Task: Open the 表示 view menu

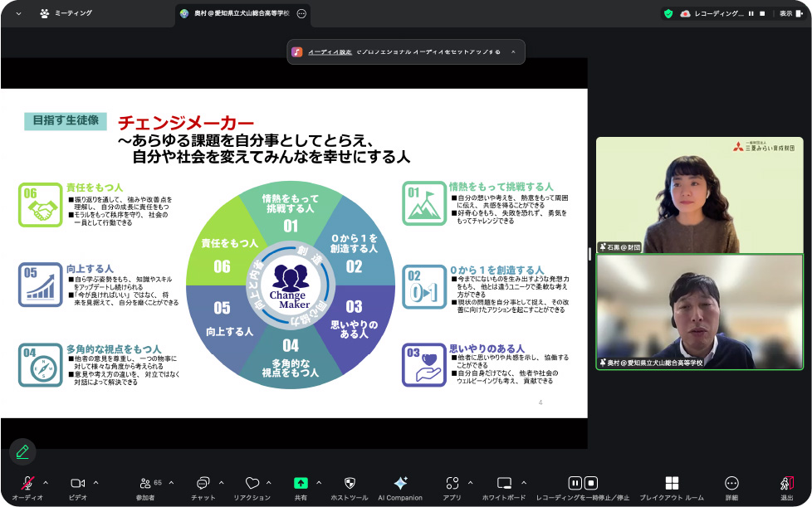Action: point(789,13)
